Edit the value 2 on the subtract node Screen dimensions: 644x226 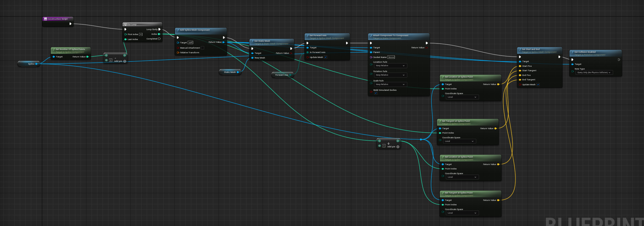click(x=111, y=60)
